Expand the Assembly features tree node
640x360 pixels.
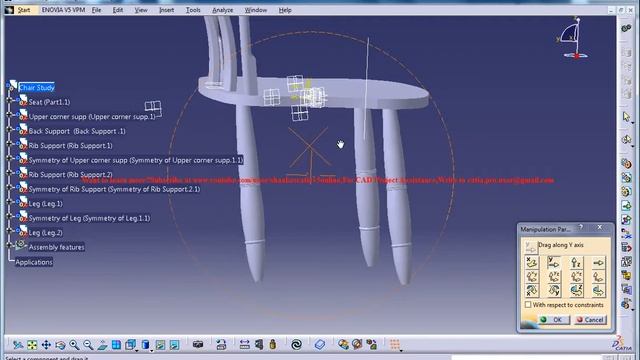[x=9, y=245]
